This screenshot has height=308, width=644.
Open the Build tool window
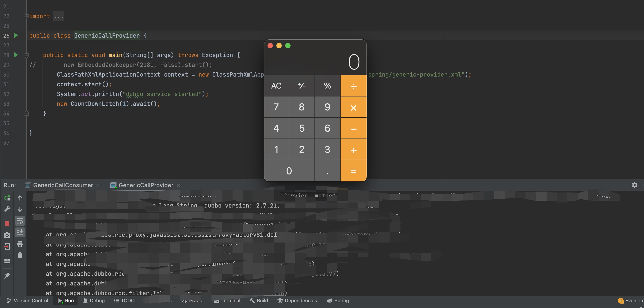pyautogui.click(x=259, y=300)
